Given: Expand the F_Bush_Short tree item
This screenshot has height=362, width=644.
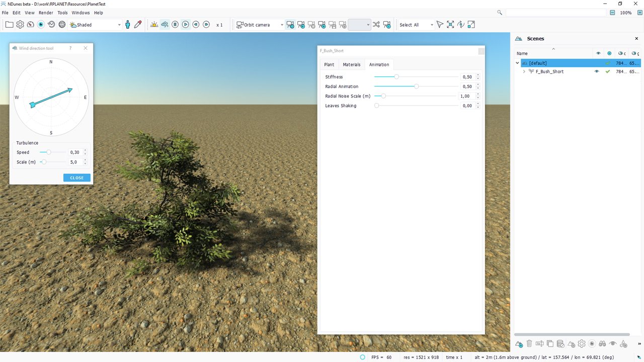Looking at the screenshot, I should coord(524,72).
